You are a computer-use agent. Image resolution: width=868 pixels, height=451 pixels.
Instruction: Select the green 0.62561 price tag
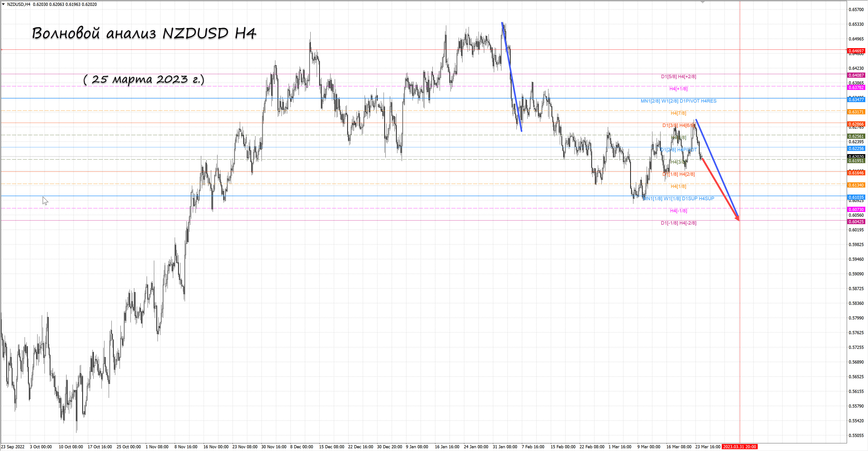point(856,136)
